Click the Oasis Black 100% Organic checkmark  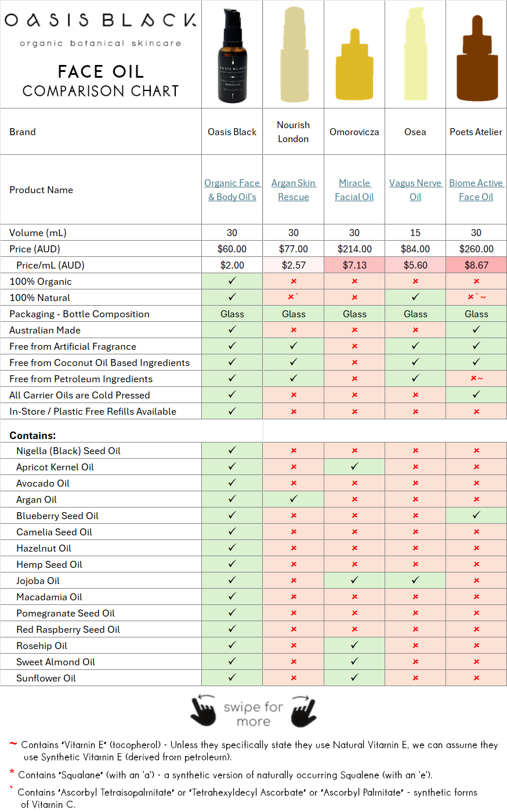(232, 281)
